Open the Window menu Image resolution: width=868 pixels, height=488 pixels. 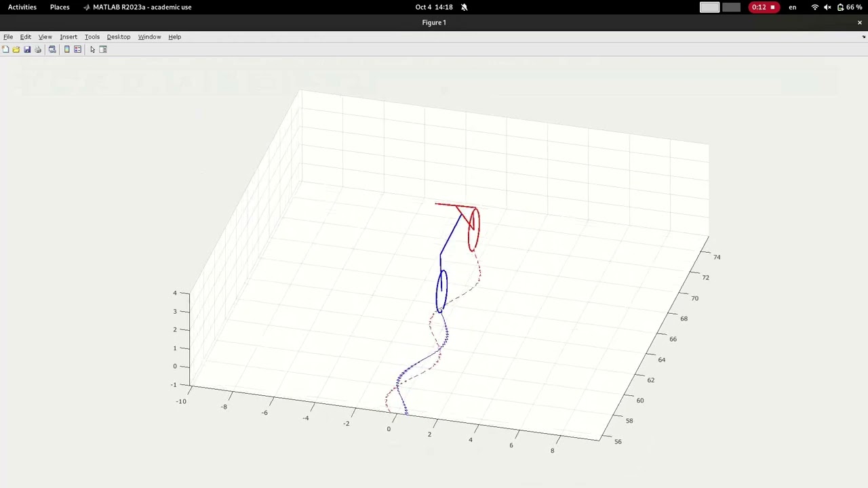pos(150,37)
